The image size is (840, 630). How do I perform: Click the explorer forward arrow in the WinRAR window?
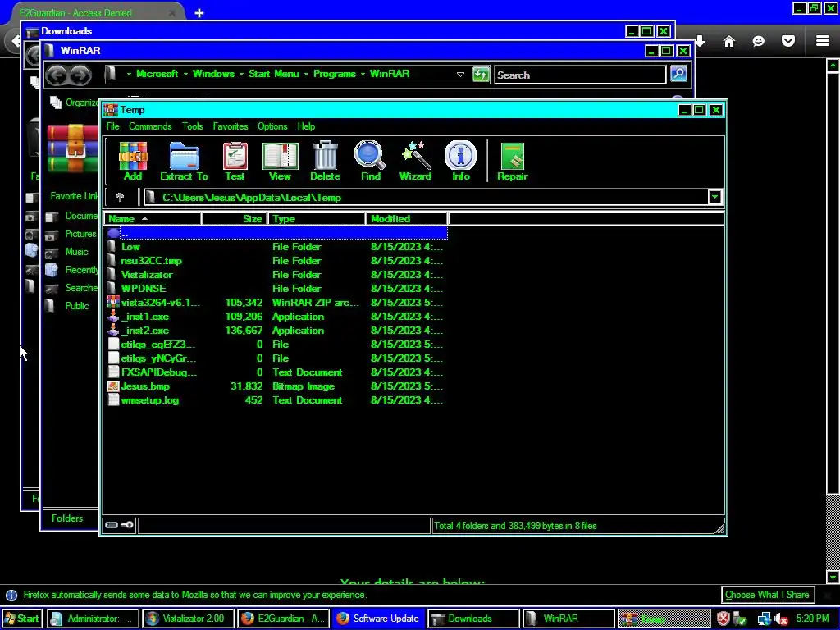click(80, 75)
